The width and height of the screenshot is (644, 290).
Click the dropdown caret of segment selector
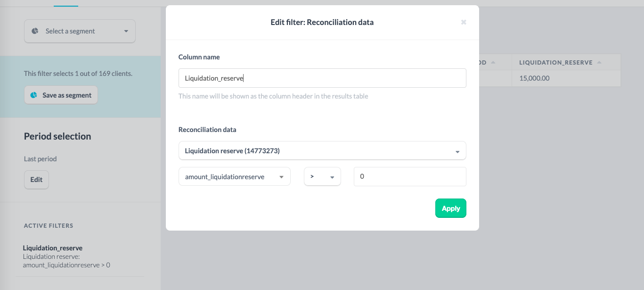pyautogui.click(x=126, y=32)
